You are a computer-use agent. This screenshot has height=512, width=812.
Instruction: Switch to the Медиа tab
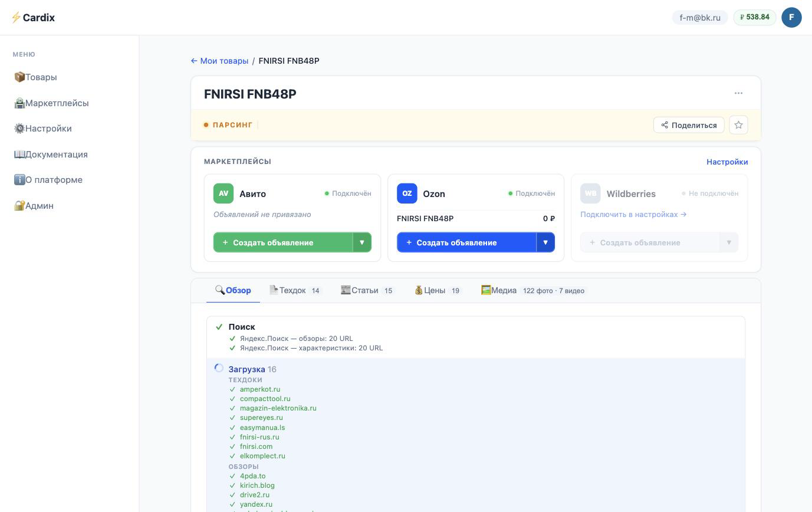[533, 290]
